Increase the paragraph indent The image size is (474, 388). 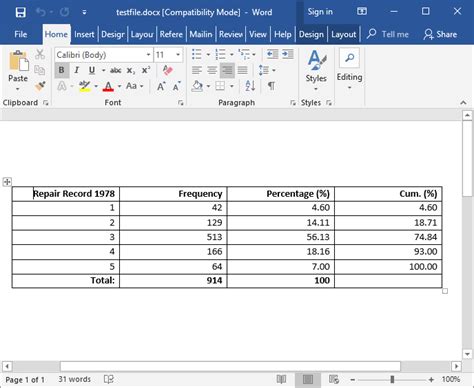(288, 54)
